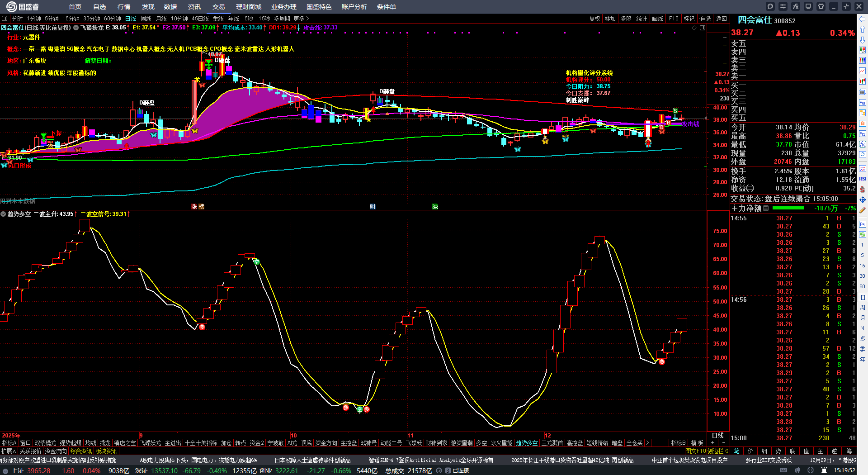The height and width of the screenshot is (475, 868).
Task: Click the diamond icon above the price chart
Action: tap(694, 28)
